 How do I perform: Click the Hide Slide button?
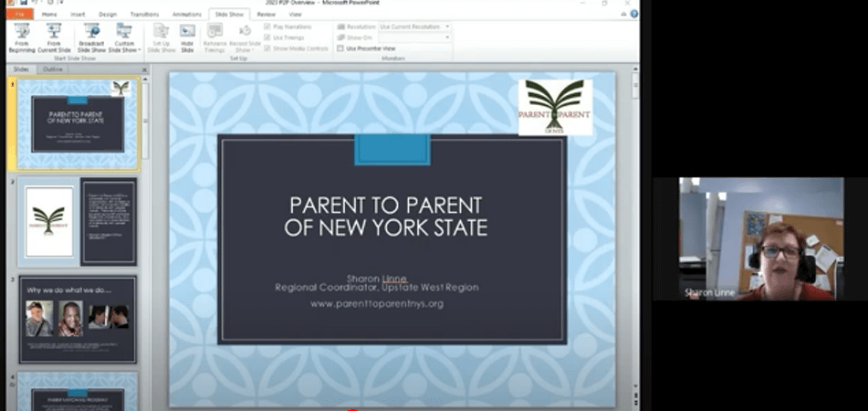coord(188,37)
